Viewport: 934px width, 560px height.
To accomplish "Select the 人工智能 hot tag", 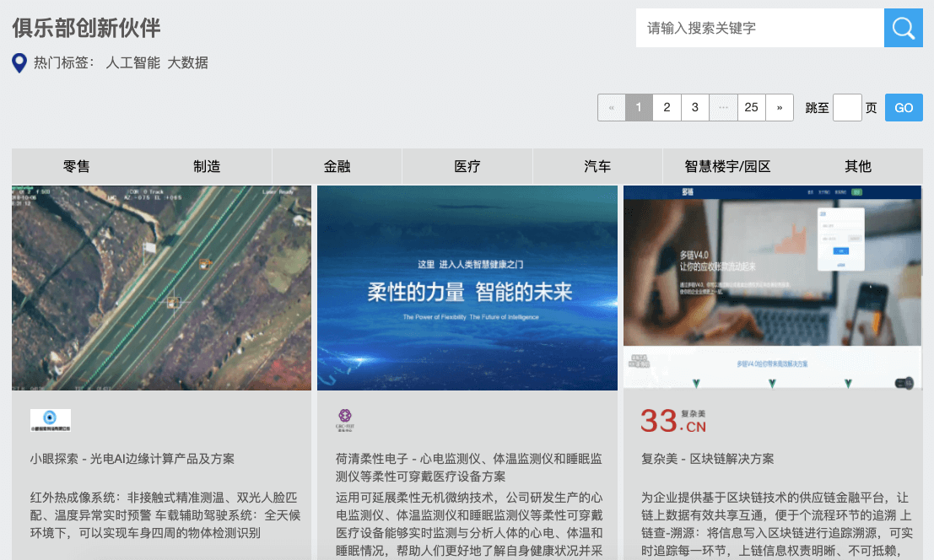I will coord(132,63).
